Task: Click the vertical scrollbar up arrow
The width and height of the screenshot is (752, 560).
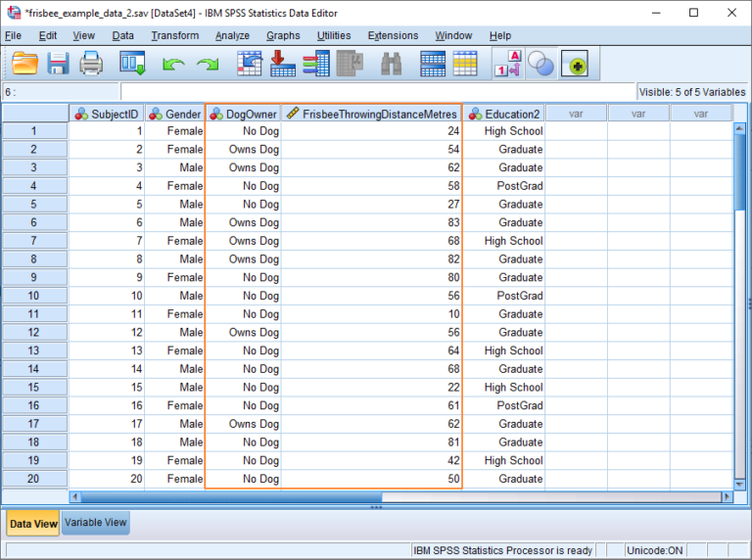Action: pyautogui.click(x=739, y=128)
